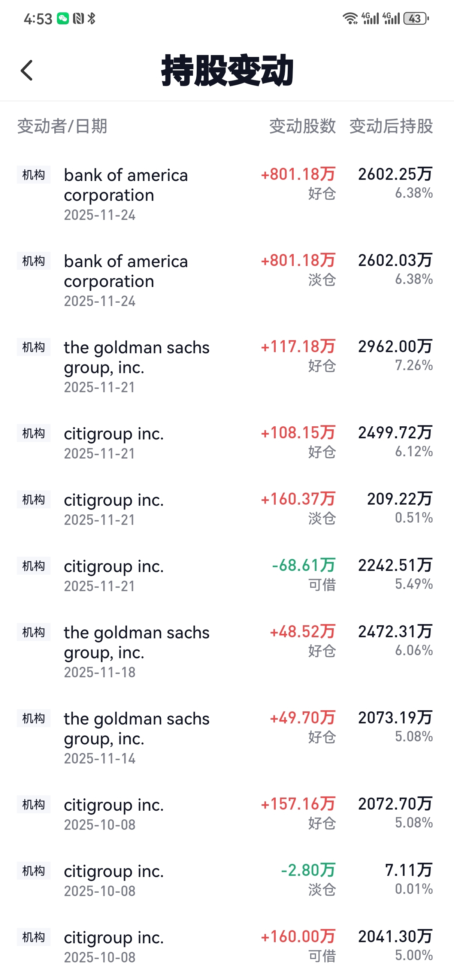This screenshot has width=454, height=980.
Task: Tap 机构 tag beside first Bank of America row
Action: point(33,175)
